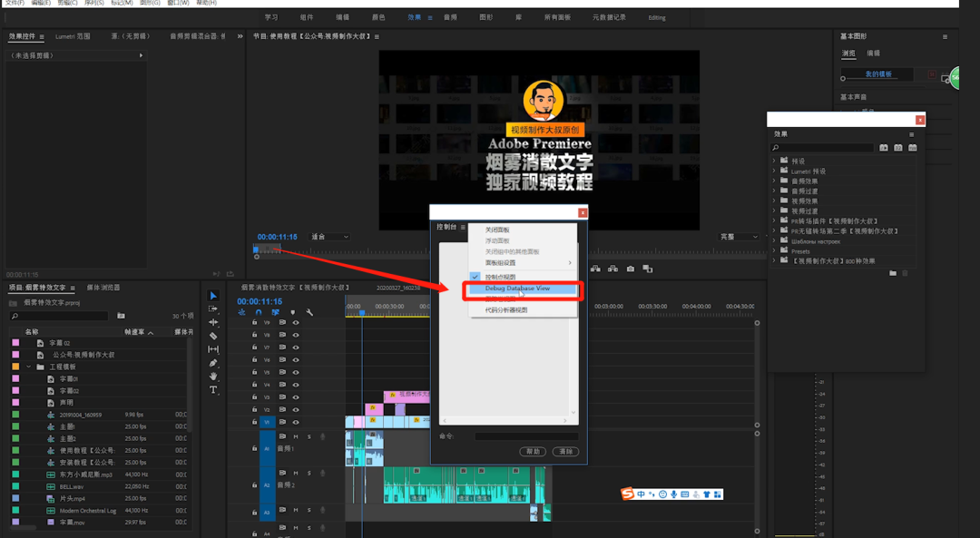Solo audio track A1
This screenshot has height=538, width=980.
309,436
